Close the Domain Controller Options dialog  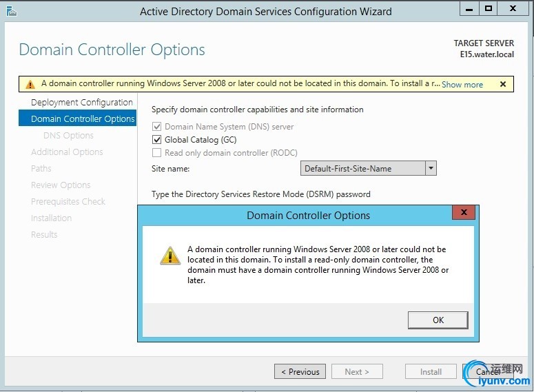pyautogui.click(x=464, y=212)
